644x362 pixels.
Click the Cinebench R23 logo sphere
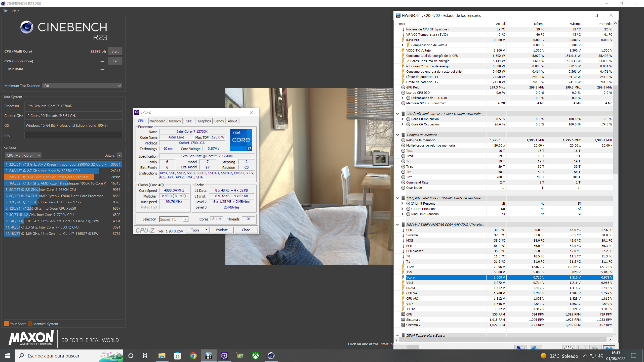[x=27, y=27]
